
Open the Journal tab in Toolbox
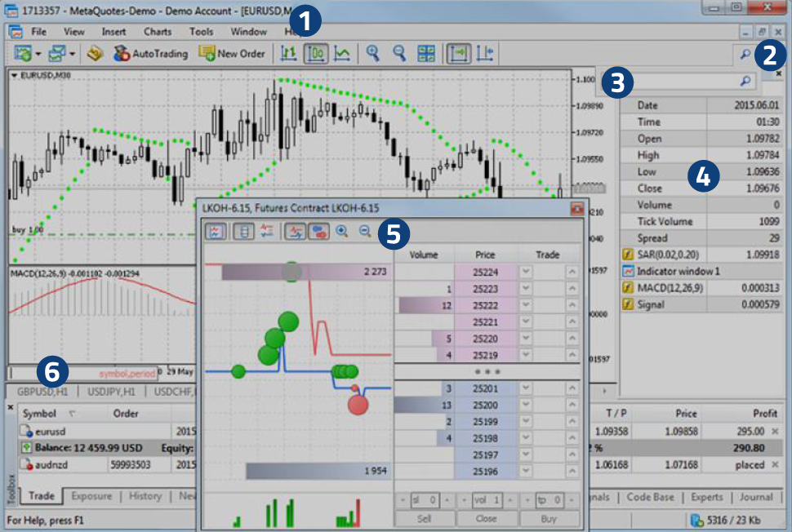(756, 497)
